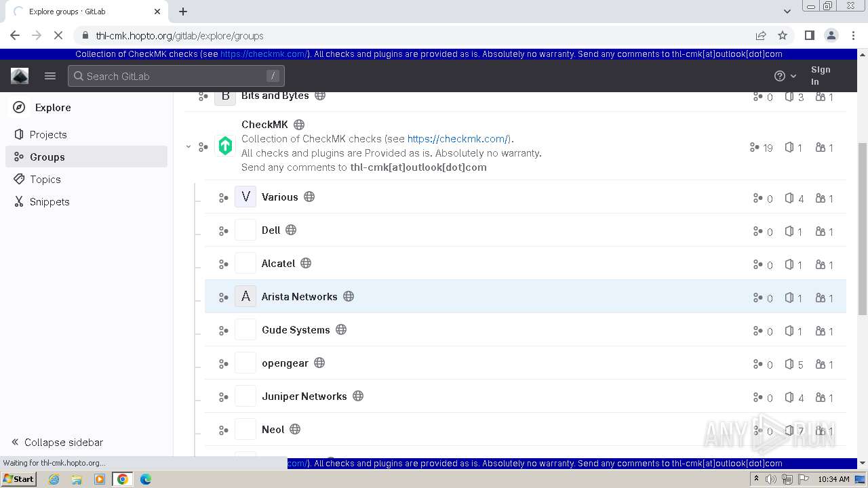Open the Help question mark menu
This screenshot has width=868, height=488.
click(x=785, y=76)
